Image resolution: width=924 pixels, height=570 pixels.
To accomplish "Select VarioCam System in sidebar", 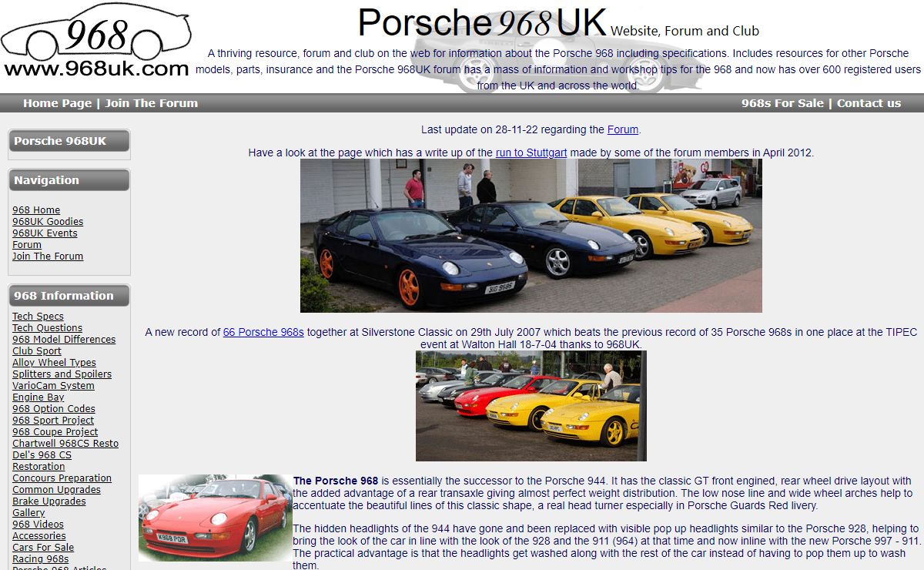I will click(53, 386).
